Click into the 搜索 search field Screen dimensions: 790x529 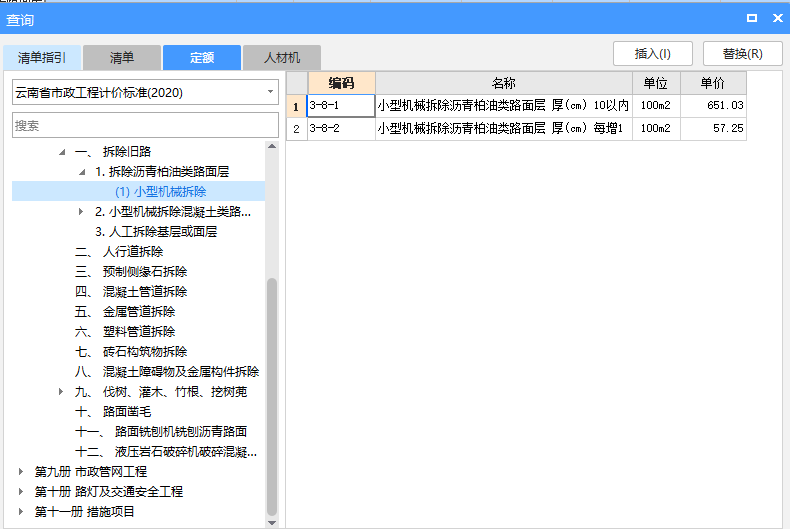click(145, 125)
